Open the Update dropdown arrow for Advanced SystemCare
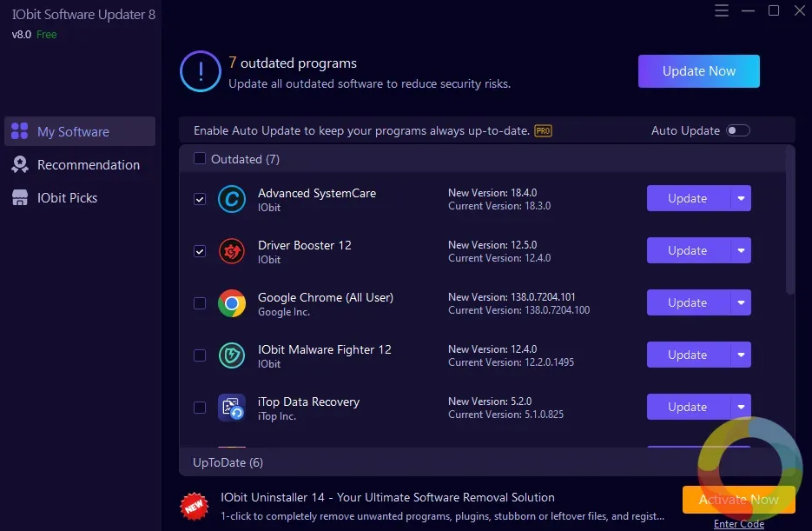 click(x=741, y=198)
